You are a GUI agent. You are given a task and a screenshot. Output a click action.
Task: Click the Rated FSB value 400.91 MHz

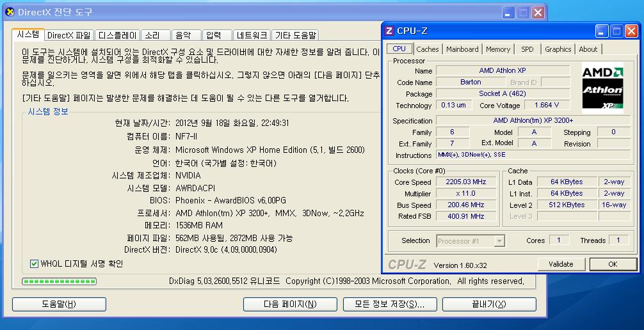(466, 216)
